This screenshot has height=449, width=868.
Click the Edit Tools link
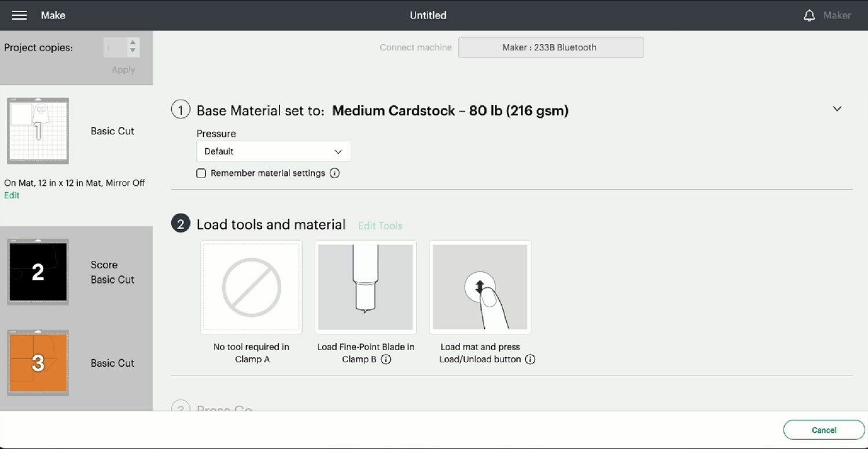coord(380,226)
